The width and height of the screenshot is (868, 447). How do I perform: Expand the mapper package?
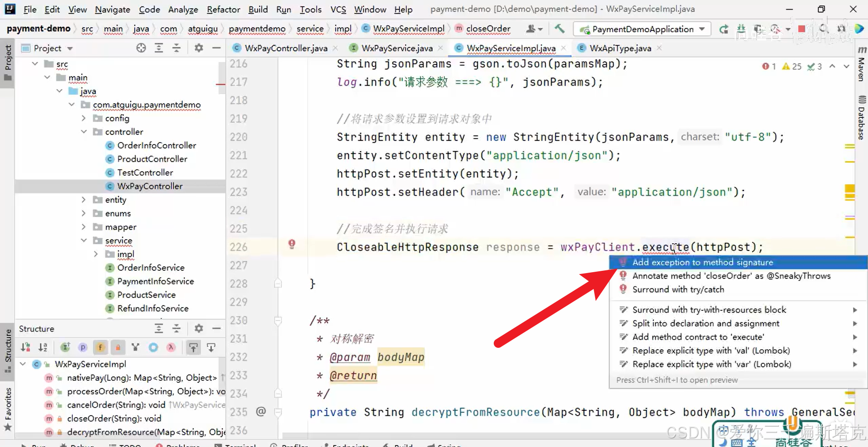click(84, 227)
